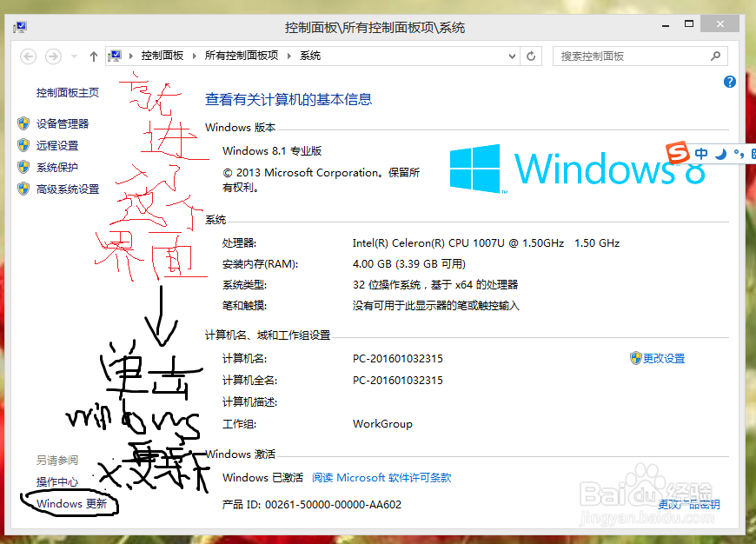Click heading 查看有关计算机的基本信息
The image size is (756, 544).
(x=288, y=99)
